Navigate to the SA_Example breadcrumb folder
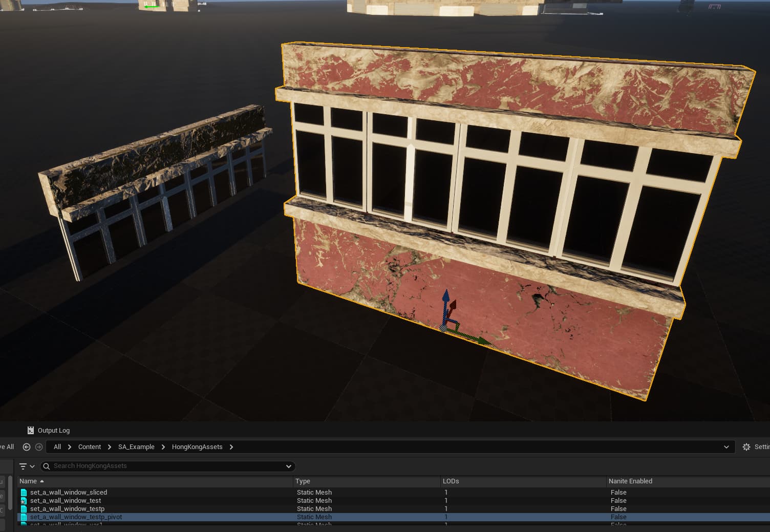 click(136, 447)
